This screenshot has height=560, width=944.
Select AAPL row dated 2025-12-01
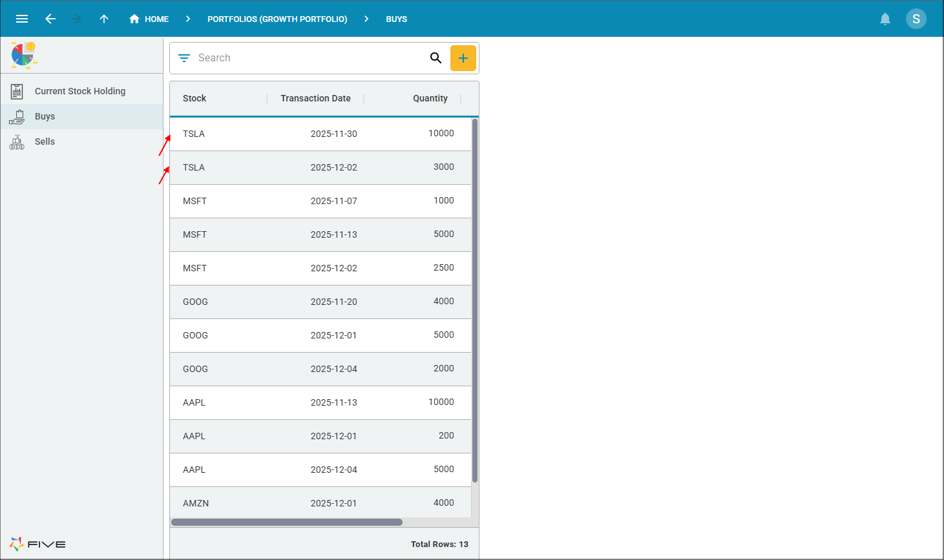[x=320, y=436]
